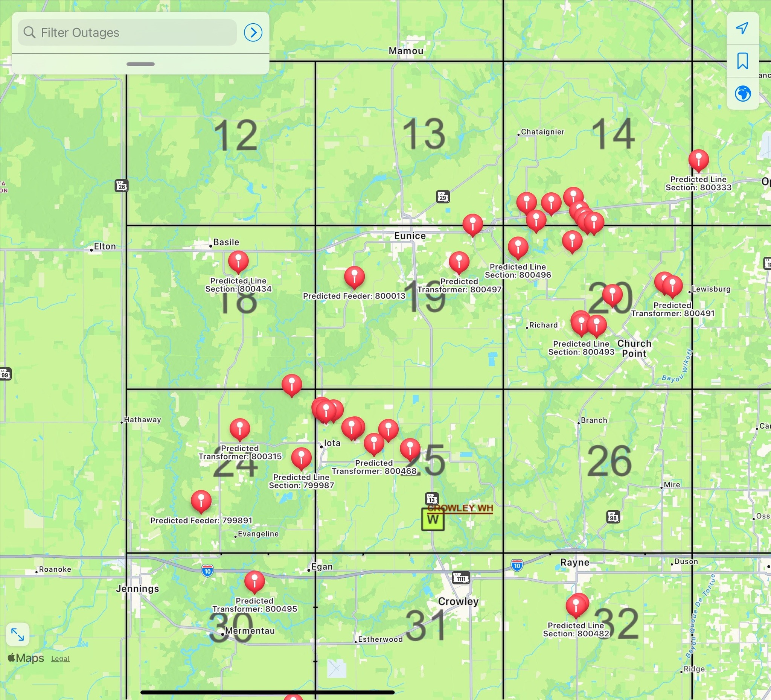
Task: Click the Estherwood label
Action: pos(380,639)
